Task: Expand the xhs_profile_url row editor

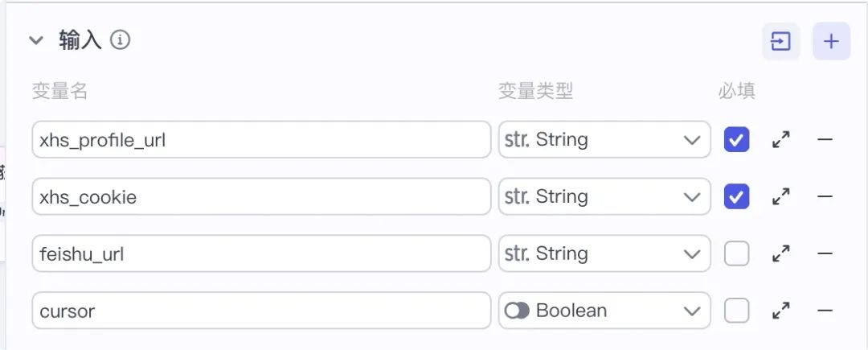Action: [780, 139]
